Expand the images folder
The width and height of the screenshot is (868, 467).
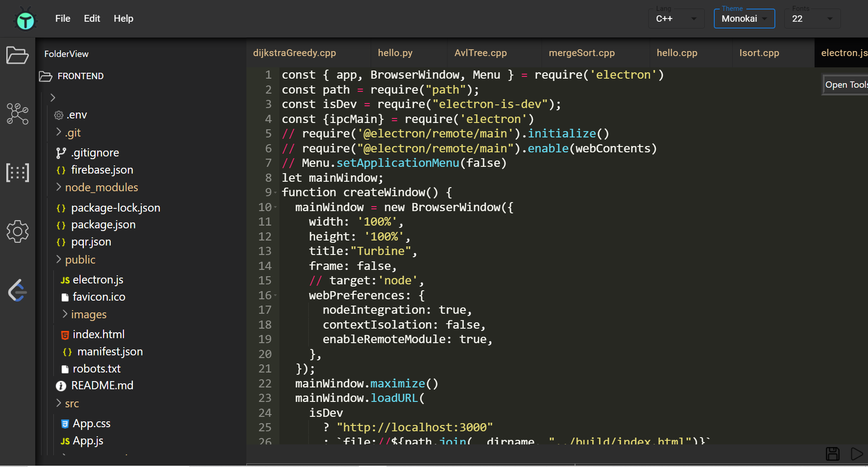(65, 314)
